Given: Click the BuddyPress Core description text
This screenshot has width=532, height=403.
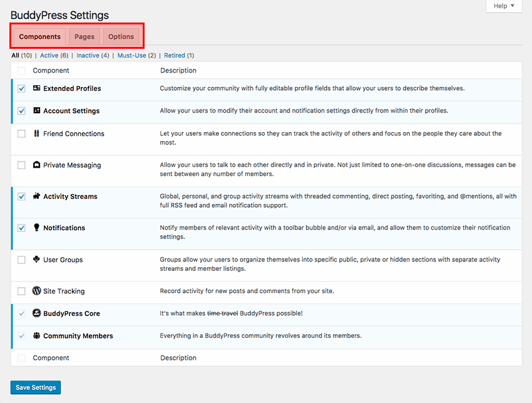Looking at the screenshot, I should tap(231, 313).
